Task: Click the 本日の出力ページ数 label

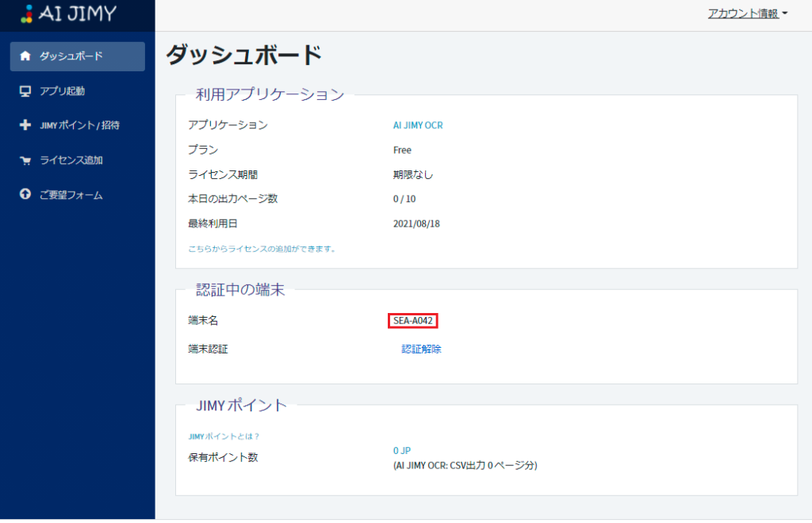Action: coord(233,199)
